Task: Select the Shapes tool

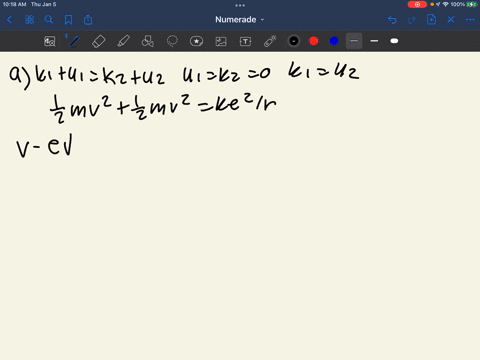Action: coord(148,41)
